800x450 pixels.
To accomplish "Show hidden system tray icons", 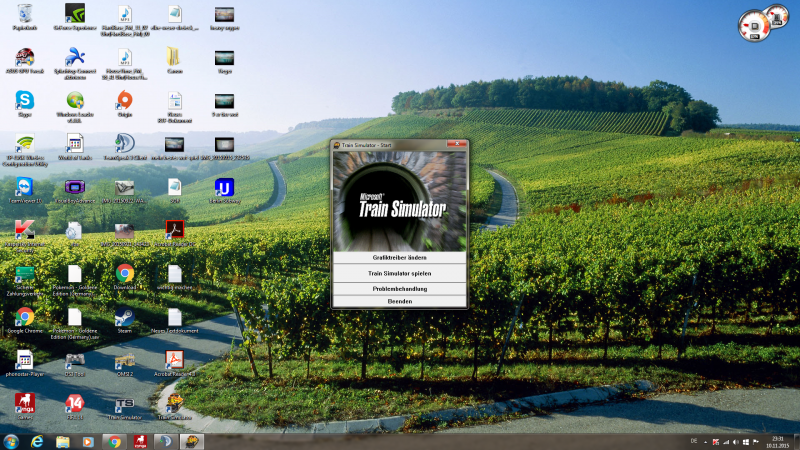I will [x=705, y=442].
